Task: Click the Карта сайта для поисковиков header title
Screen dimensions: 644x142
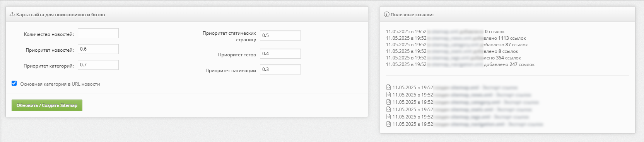Action: click(60, 15)
